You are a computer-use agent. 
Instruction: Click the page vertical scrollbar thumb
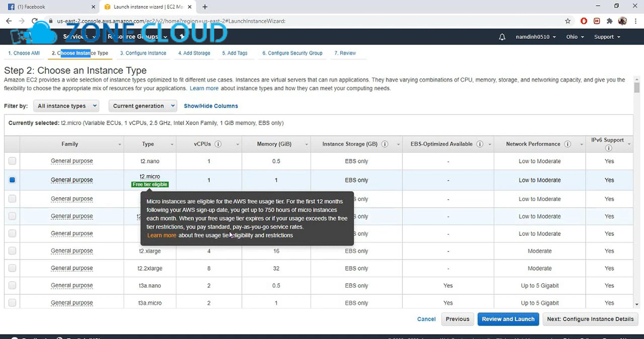click(637, 88)
